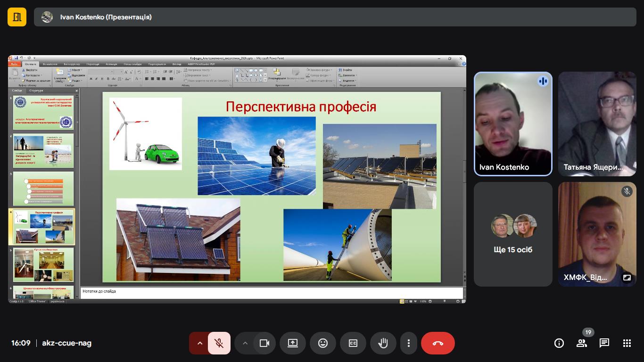Show the participants list
The image size is (644, 362).
[582, 343]
